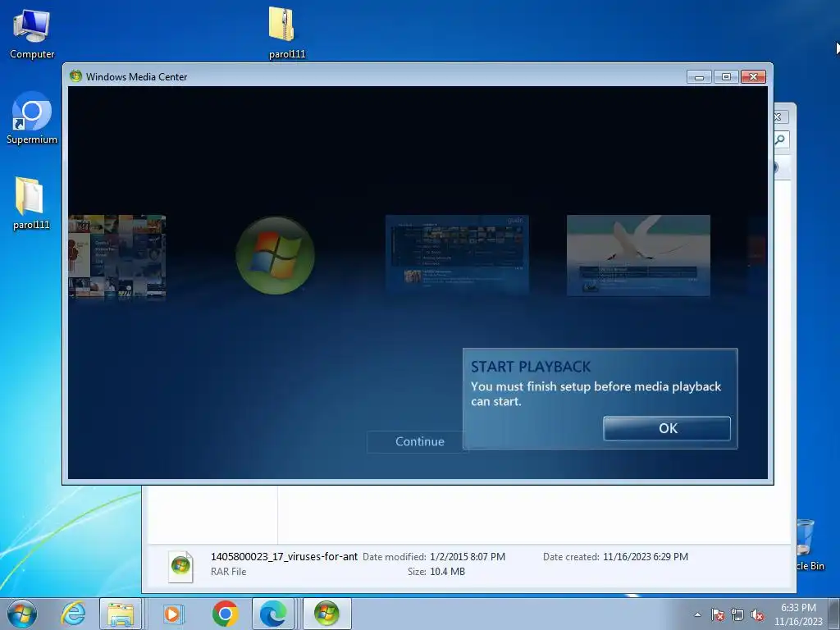Screen dimensions: 840x630
Task: Close the Windows Media Center window
Action: tap(753, 77)
